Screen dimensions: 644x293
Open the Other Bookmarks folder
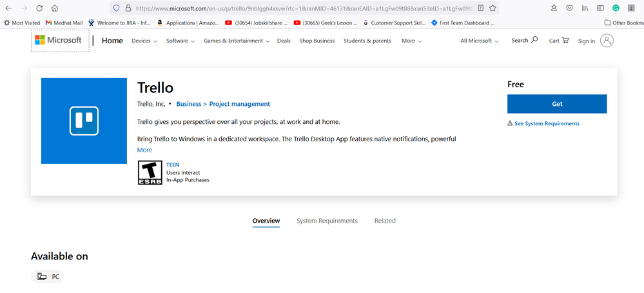click(623, 23)
